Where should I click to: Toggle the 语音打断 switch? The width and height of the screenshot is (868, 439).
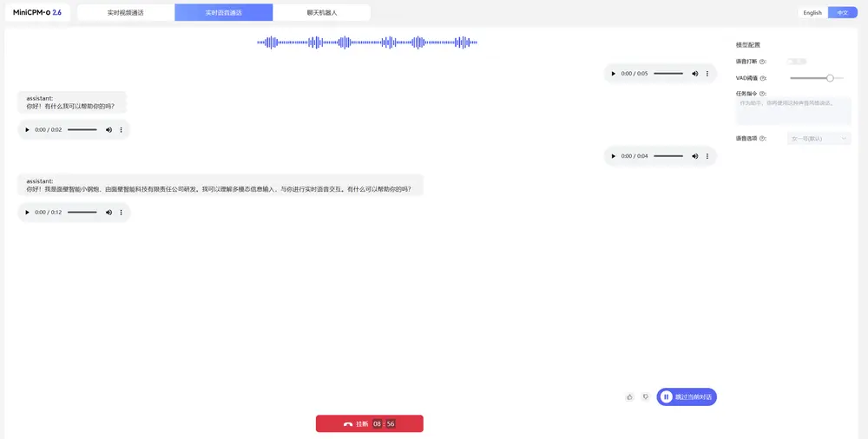[797, 62]
